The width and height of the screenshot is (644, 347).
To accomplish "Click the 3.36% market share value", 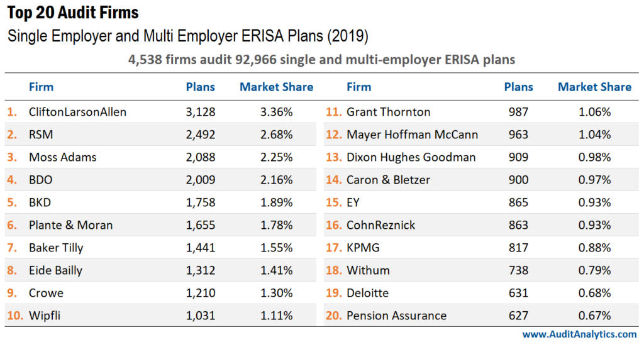I will click(277, 112).
